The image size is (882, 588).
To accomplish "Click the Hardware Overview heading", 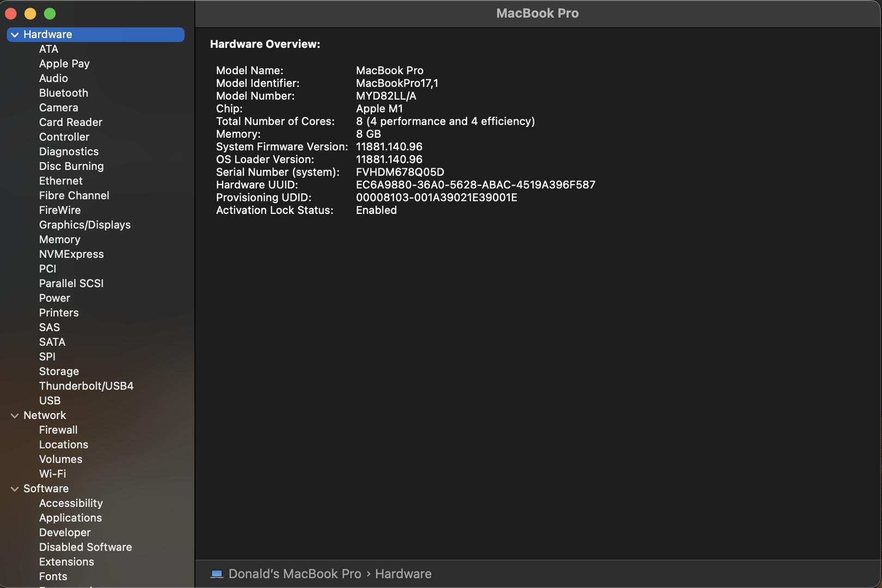I will click(265, 45).
